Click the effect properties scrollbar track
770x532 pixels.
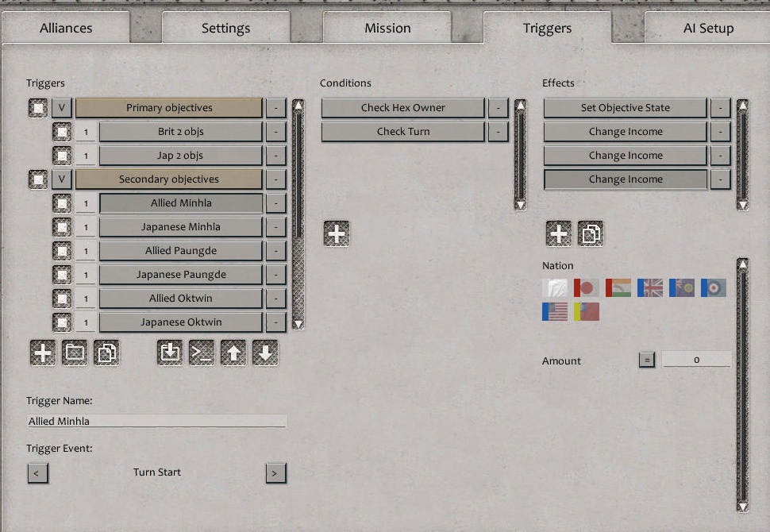point(743,386)
